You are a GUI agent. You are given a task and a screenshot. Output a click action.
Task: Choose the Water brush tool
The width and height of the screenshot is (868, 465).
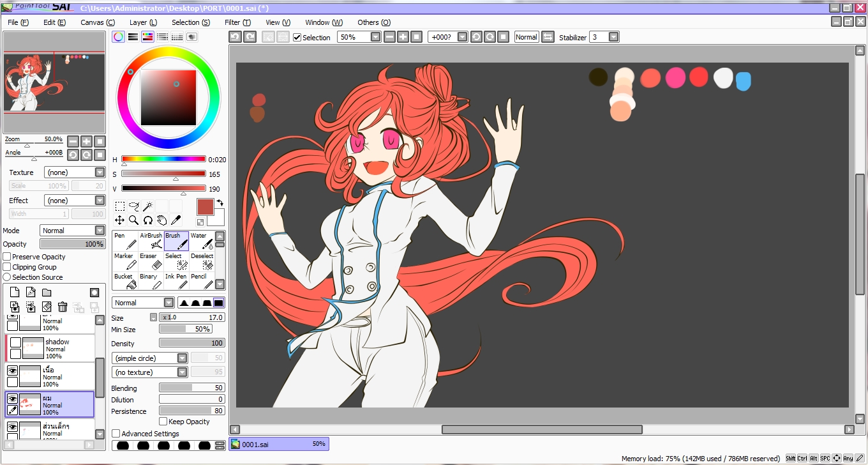[x=202, y=241]
